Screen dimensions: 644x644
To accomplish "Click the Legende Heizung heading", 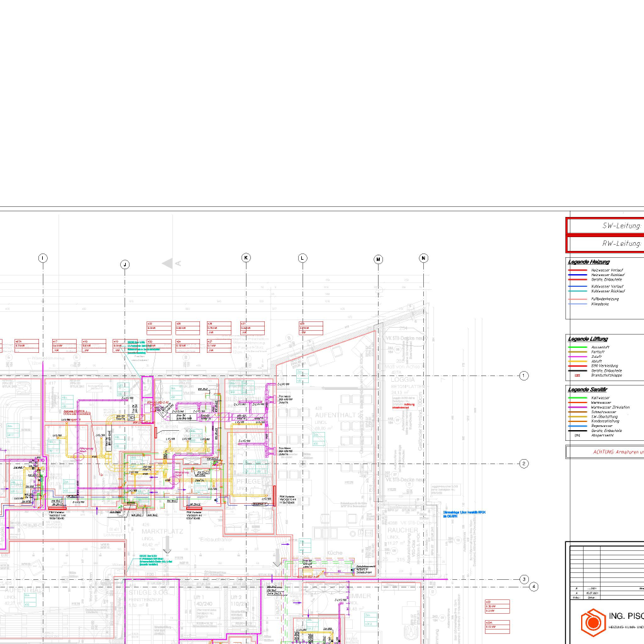I will coord(588,262).
